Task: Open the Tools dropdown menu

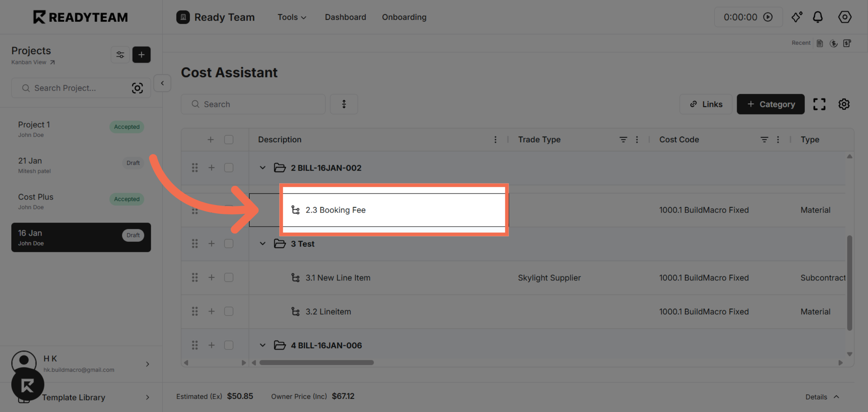Action: tap(292, 17)
